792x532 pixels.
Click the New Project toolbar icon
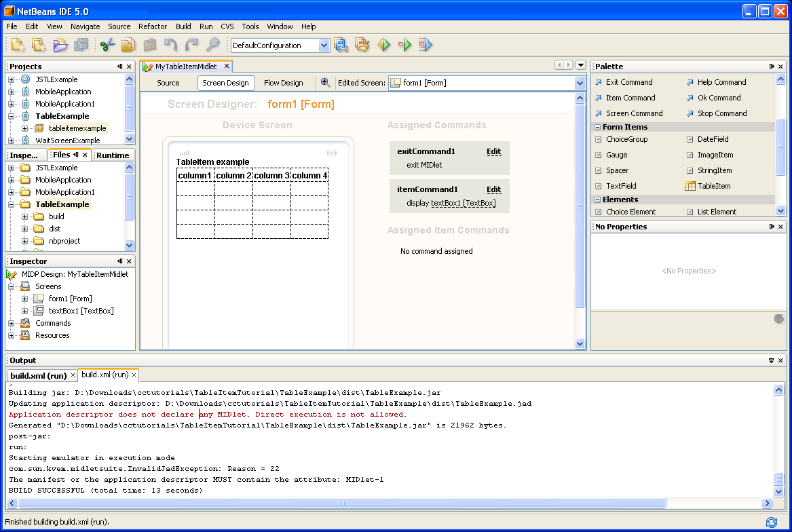[x=18, y=45]
